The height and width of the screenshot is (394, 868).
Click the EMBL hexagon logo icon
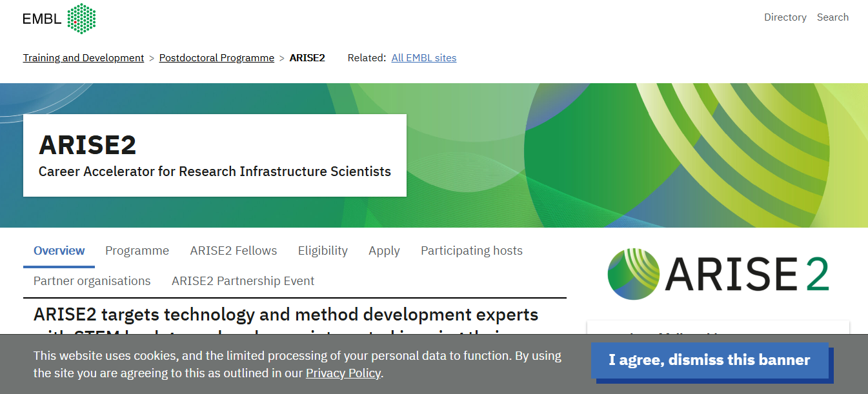(81, 18)
